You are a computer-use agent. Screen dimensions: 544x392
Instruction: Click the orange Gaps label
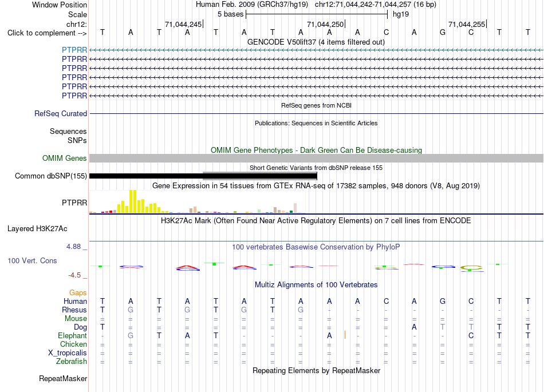(78, 292)
